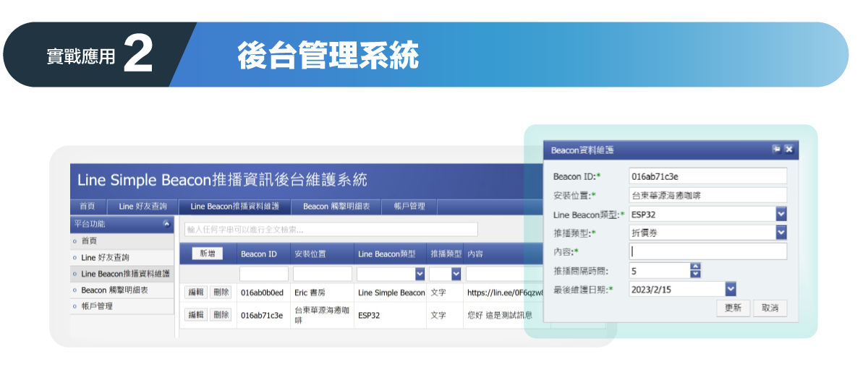Delete the 016ab0b0ed row

tap(221, 293)
